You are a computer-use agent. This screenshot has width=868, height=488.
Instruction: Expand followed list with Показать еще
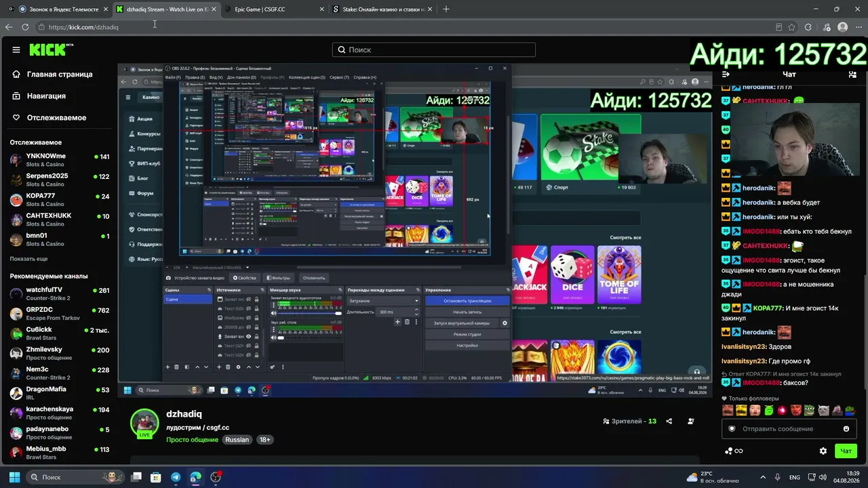click(28, 259)
